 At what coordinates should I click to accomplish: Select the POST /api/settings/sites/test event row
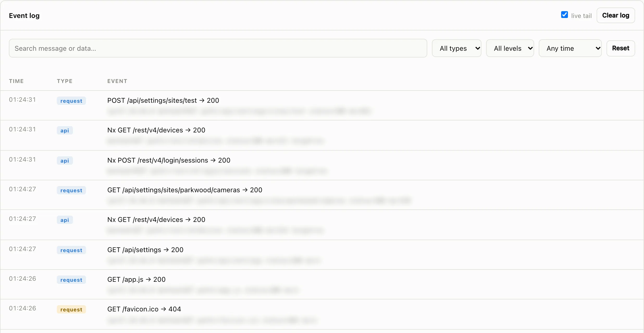coord(322,105)
